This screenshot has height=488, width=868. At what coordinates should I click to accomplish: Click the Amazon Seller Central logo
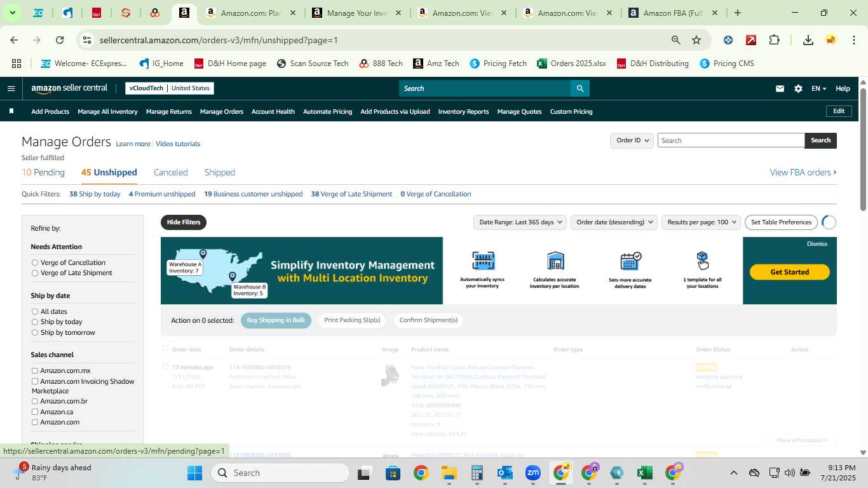pos(69,88)
